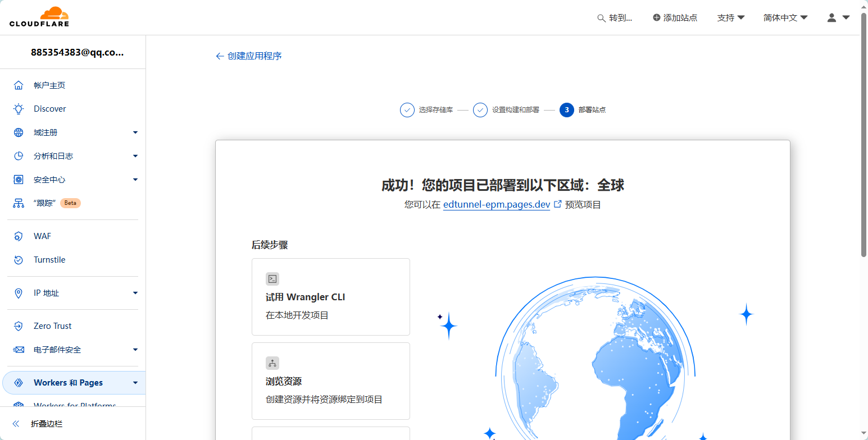Click the collapse sidebar double-chevron icon
The image size is (868, 440).
pyautogui.click(x=16, y=424)
